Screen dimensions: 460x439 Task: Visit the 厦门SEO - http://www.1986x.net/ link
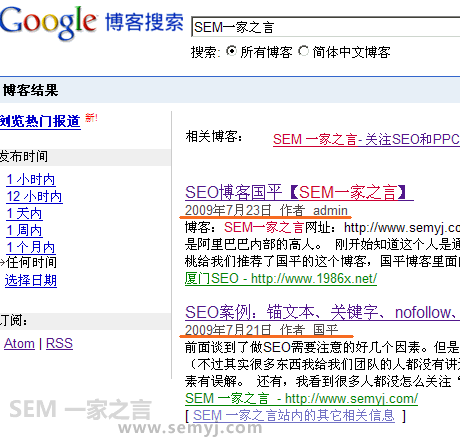coord(281,278)
